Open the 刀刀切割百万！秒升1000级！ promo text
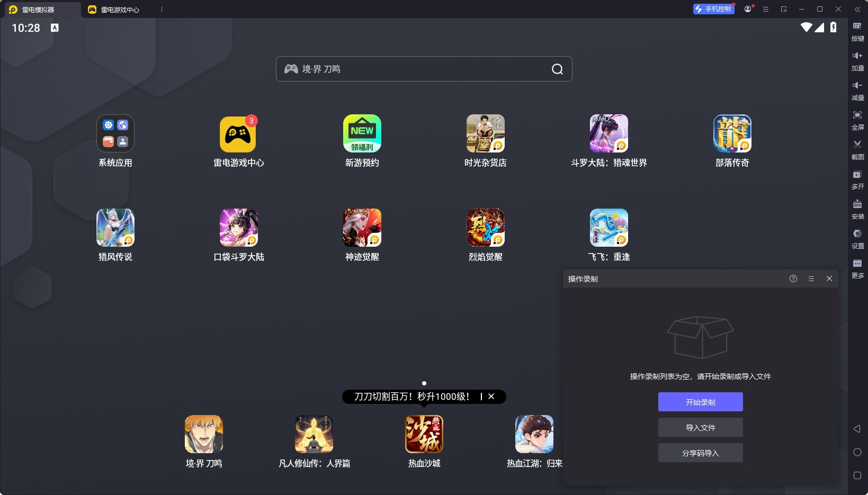Viewport: 868px width, 495px height. point(411,397)
